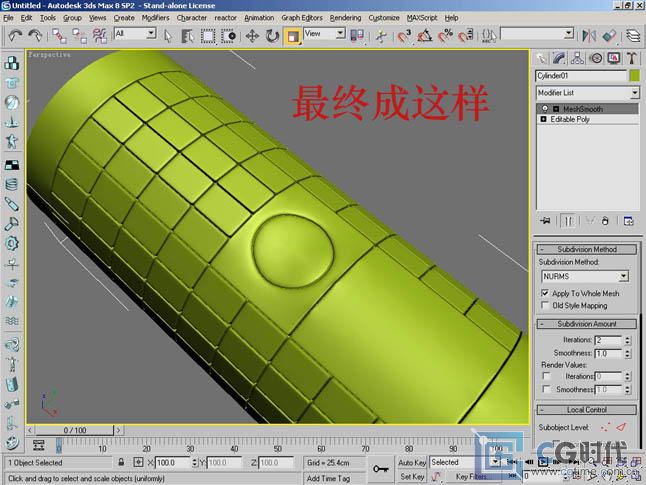Expand the Editable Poly plus box
This screenshot has width=646, height=485.
coord(543,119)
